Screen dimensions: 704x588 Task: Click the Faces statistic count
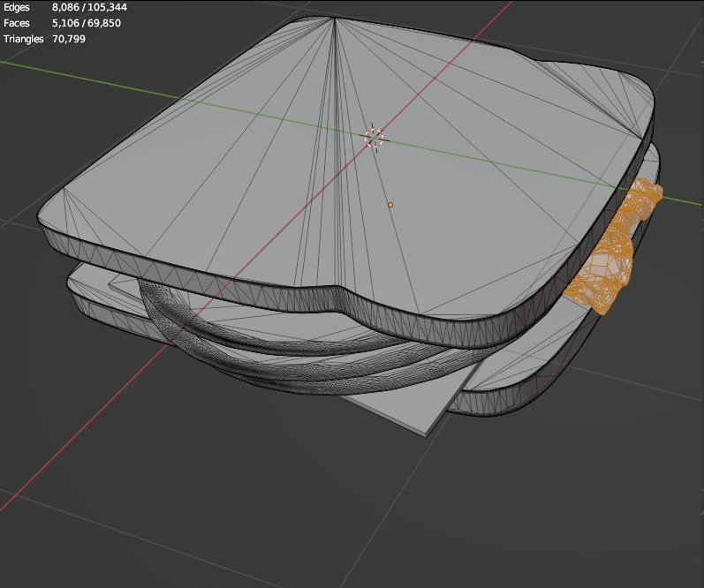coord(87,23)
